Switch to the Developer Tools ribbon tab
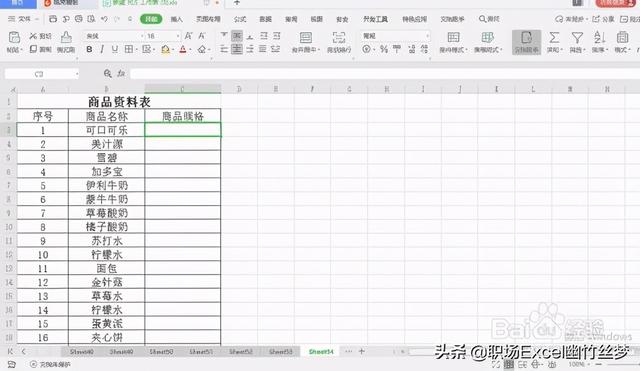The width and height of the screenshot is (640, 371). [375, 19]
